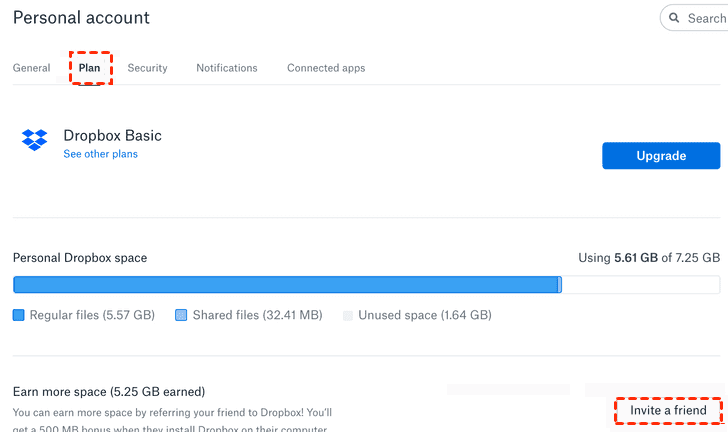Open the Security tab

(x=147, y=68)
